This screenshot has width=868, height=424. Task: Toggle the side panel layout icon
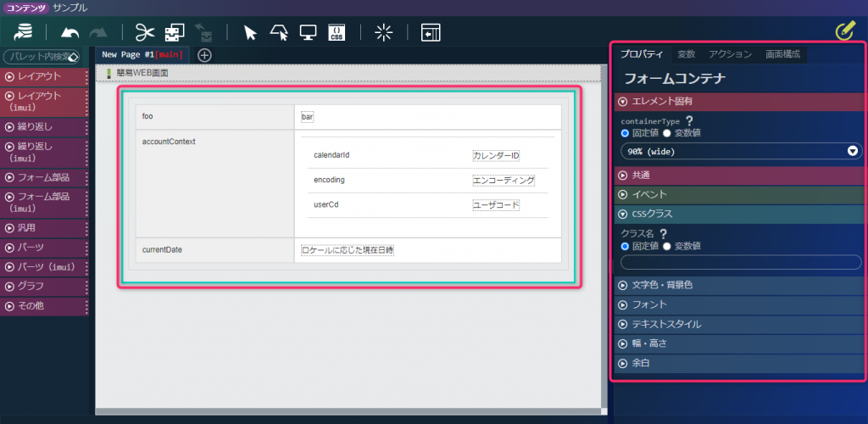click(x=430, y=33)
